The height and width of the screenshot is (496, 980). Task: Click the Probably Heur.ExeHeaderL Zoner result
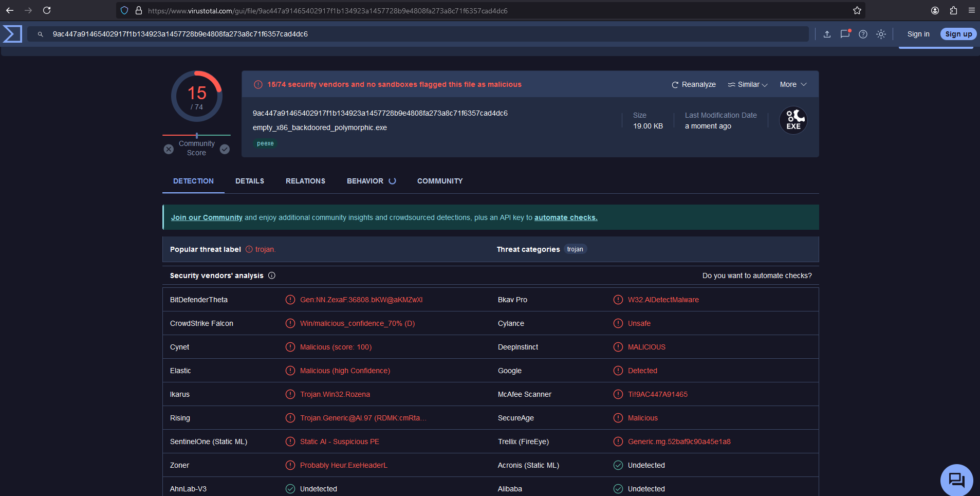pyautogui.click(x=344, y=465)
